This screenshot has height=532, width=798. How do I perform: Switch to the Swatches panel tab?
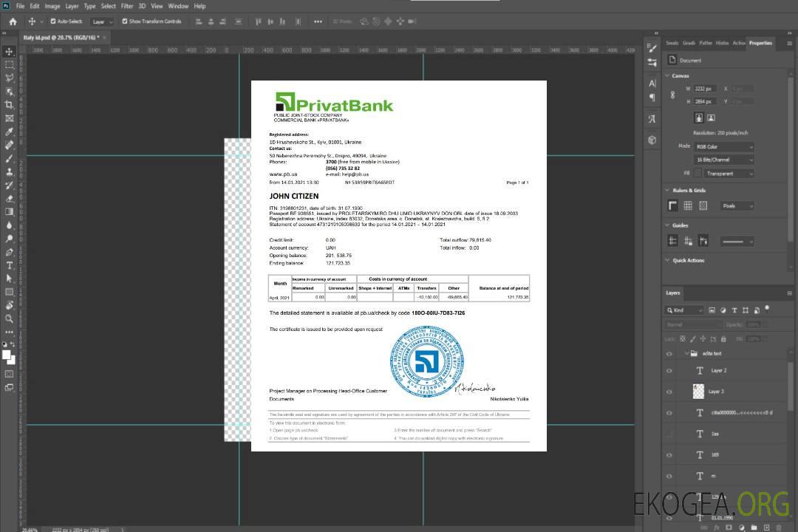[x=672, y=44]
